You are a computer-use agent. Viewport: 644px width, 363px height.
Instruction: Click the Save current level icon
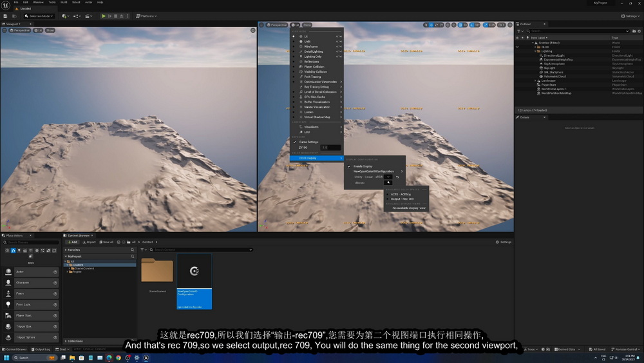[5, 16]
